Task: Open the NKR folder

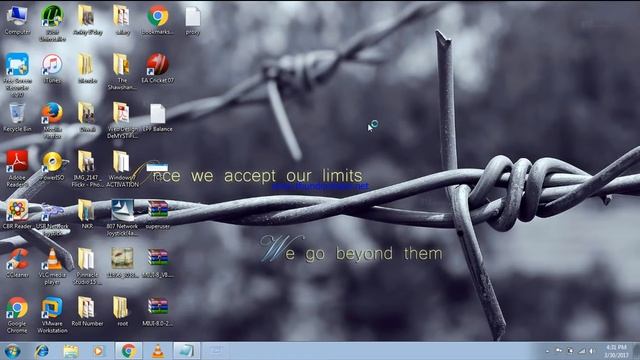Action: point(87,214)
